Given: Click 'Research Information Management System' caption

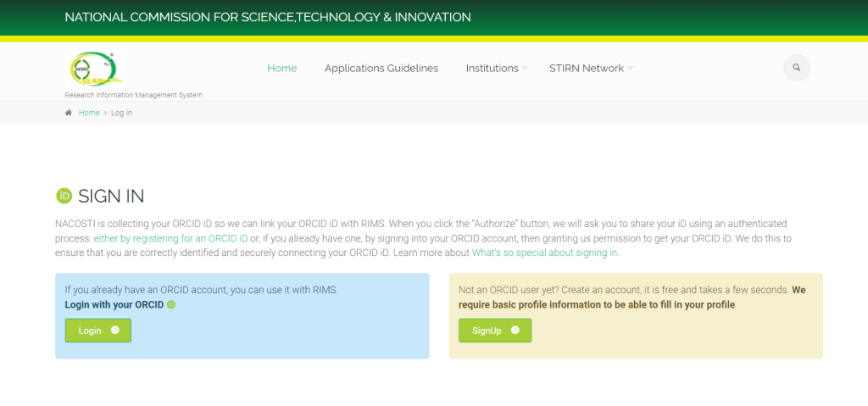Looking at the screenshot, I should click(133, 95).
